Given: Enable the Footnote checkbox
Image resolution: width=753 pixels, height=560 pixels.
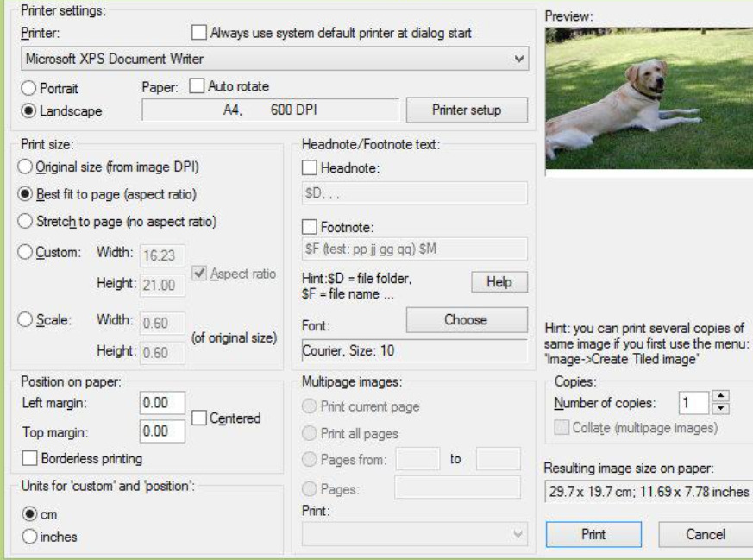Looking at the screenshot, I should pyautogui.click(x=310, y=227).
